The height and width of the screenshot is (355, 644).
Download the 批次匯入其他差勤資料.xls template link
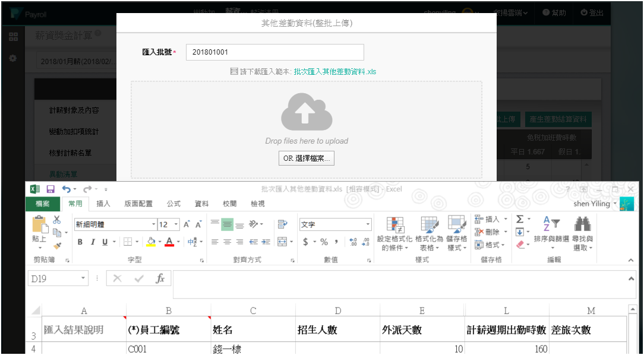(334, 71)
